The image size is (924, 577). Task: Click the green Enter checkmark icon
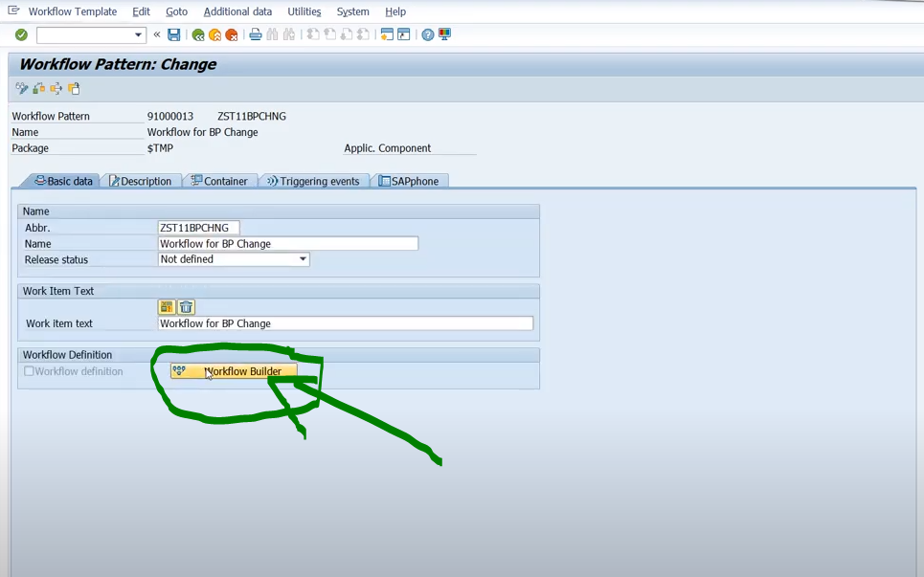(21, 34)
